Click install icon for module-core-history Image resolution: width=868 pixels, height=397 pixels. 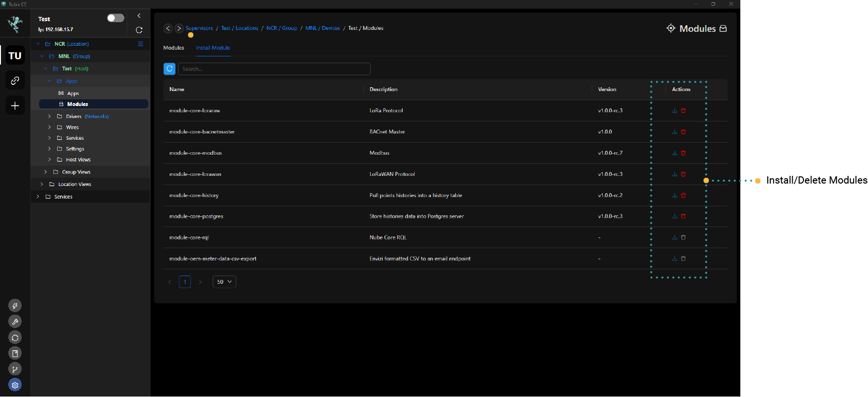[675, 195]
